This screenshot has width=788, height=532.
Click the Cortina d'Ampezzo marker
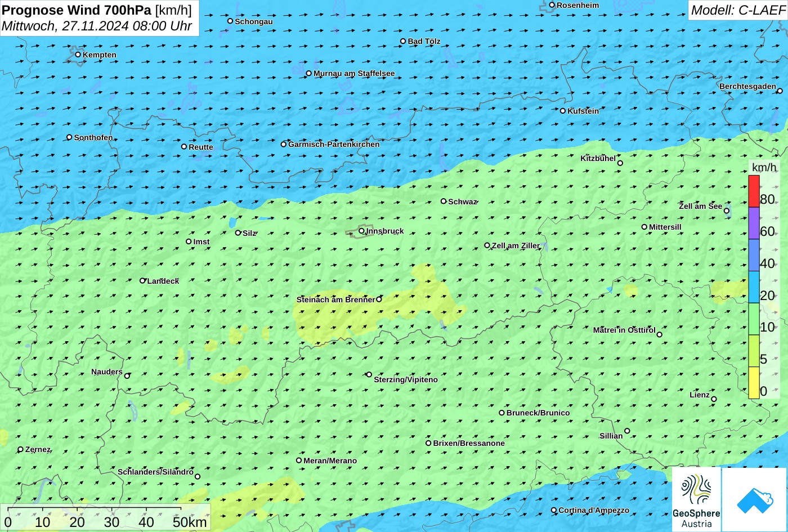[x=553, y=510]
